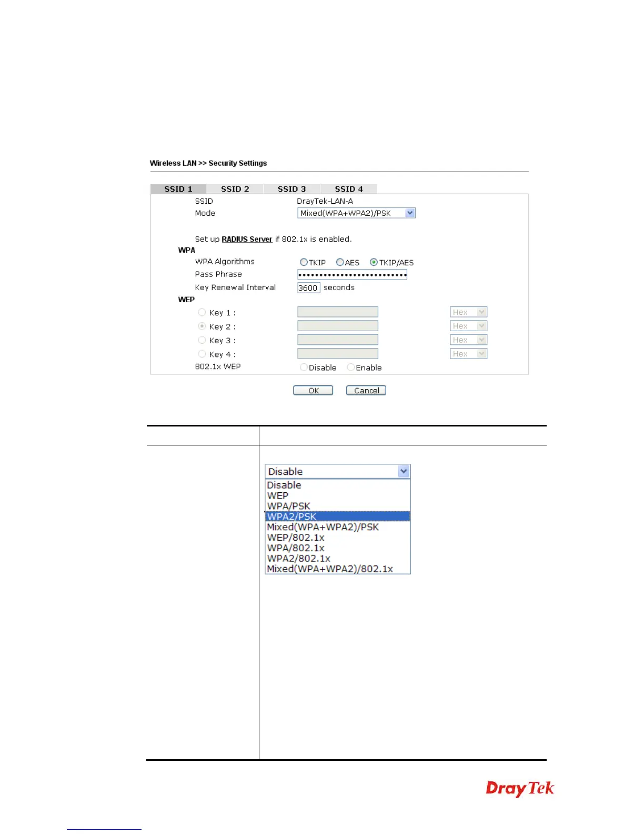Open the SSID 4 tab

(x=349, y=189)
